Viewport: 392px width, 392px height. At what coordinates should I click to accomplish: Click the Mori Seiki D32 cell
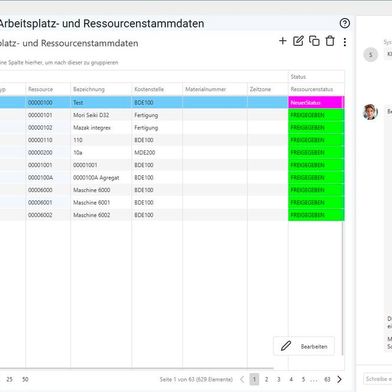click(x=101, y=115)
